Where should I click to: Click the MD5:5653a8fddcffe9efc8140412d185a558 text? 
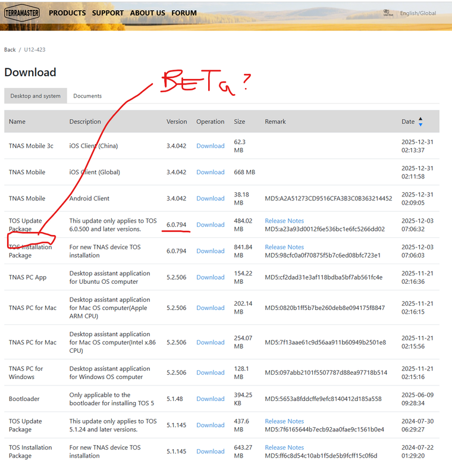[x=323, y=399]
